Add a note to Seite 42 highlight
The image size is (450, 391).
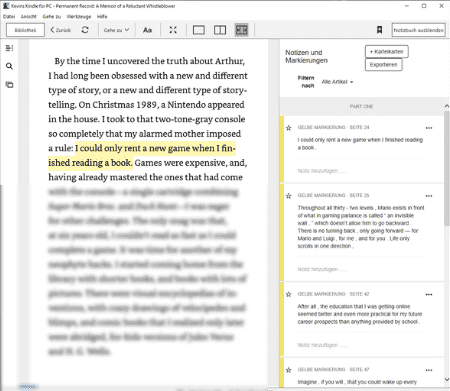pyautogui.click(x=322, y=345)
